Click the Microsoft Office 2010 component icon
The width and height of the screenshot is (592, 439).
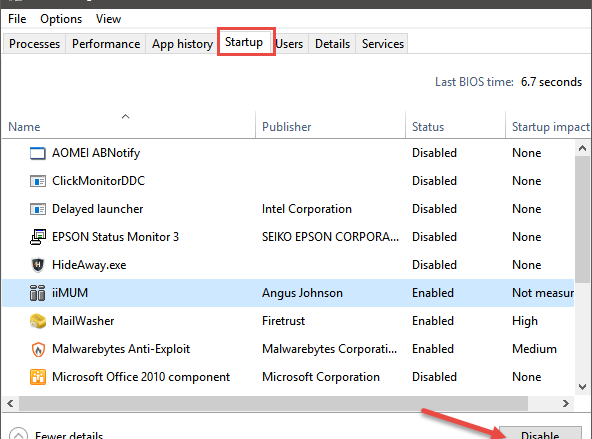click(x=37, y=377)
